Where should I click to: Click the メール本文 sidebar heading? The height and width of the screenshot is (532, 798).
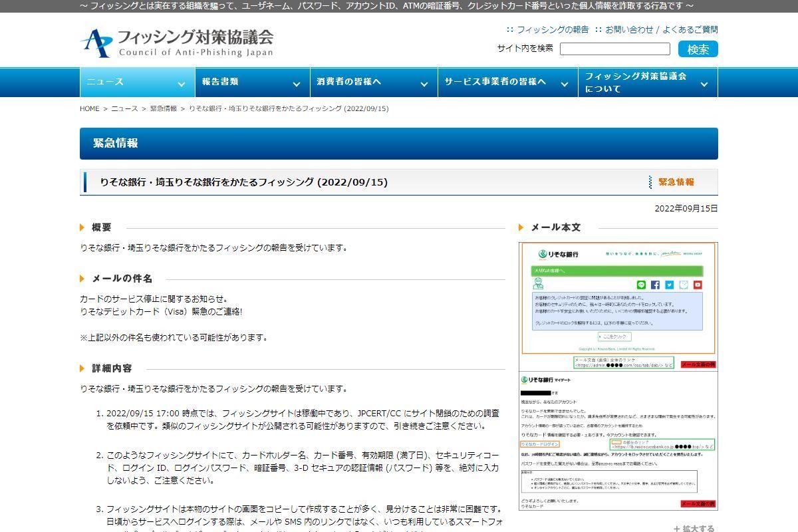tap(555, 227)
